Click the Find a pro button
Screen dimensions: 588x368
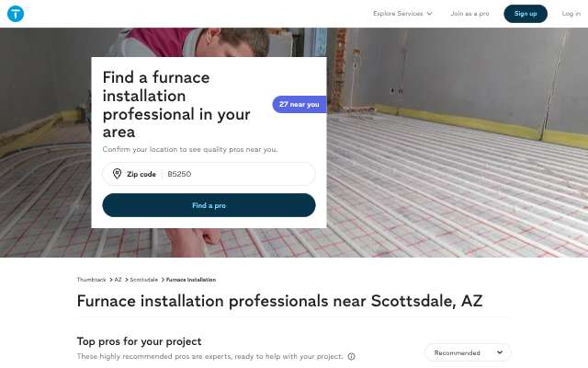pos(209,205)
